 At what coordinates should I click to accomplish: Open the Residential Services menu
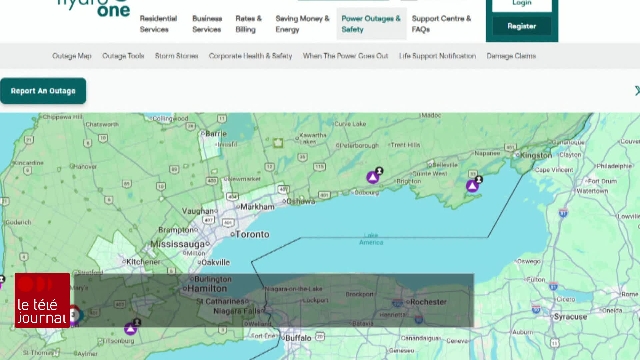[158, 24]
